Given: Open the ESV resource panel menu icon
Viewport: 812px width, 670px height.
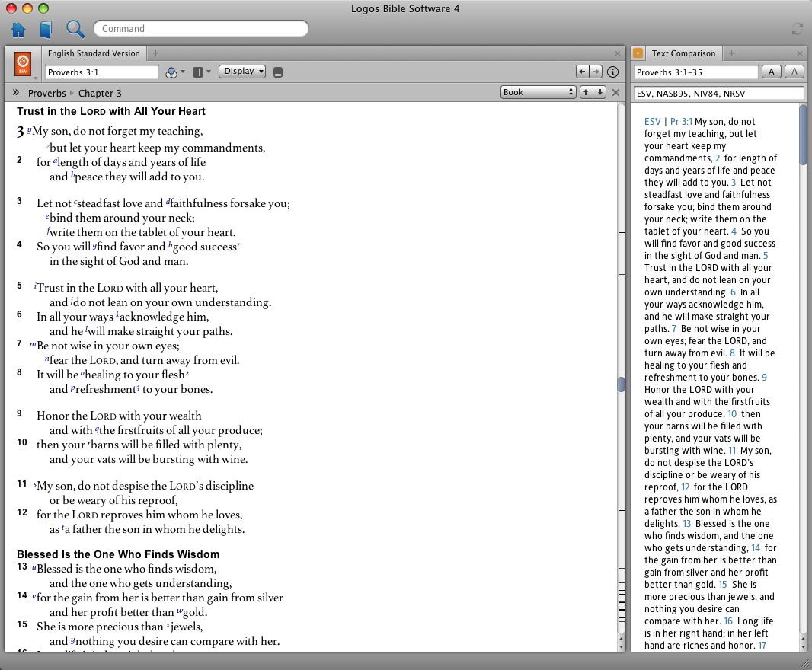Looking at the screenshot, I should coord(23,65).
